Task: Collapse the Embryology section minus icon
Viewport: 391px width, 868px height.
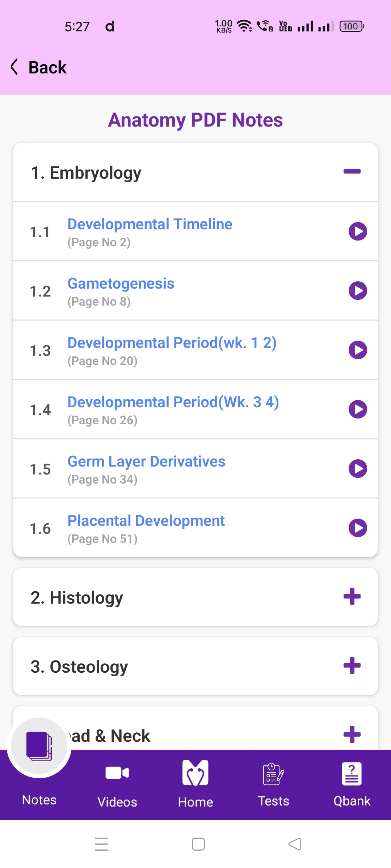Action: [x=352, y=171]
